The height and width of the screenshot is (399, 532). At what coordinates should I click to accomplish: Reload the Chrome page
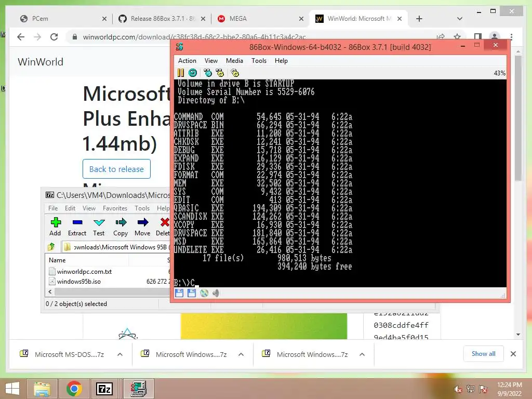[54, 37]
